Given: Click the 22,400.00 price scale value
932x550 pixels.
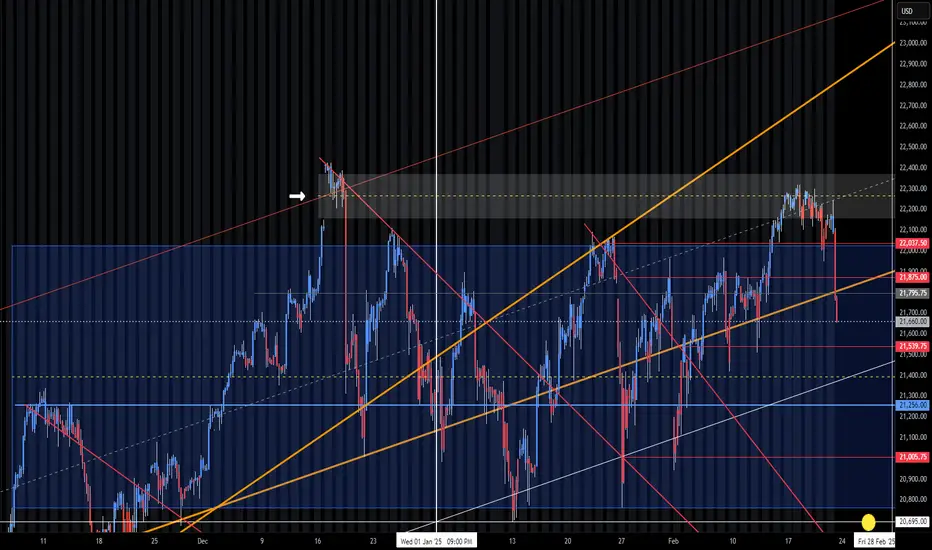Looking at the screenshot, I should pos(913,168).
